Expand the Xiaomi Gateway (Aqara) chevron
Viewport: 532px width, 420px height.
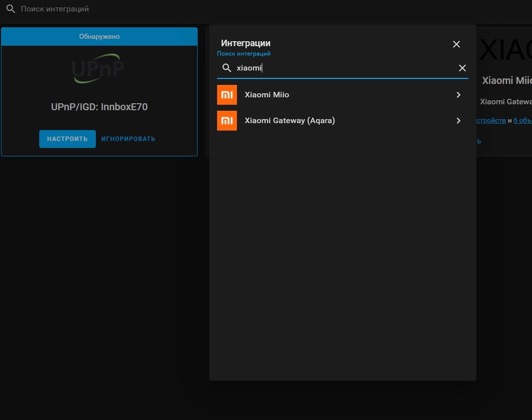pyautogui.click(x=458, y=121)
